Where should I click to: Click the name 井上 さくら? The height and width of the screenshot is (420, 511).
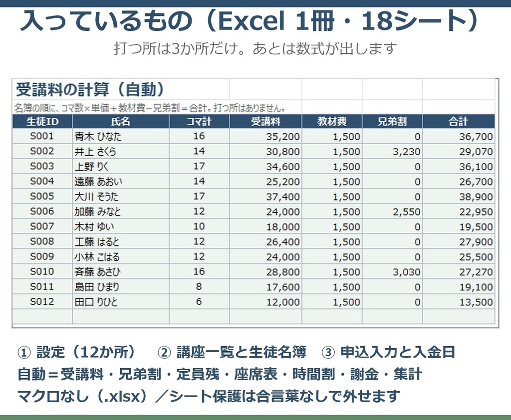tap(95, 151)
